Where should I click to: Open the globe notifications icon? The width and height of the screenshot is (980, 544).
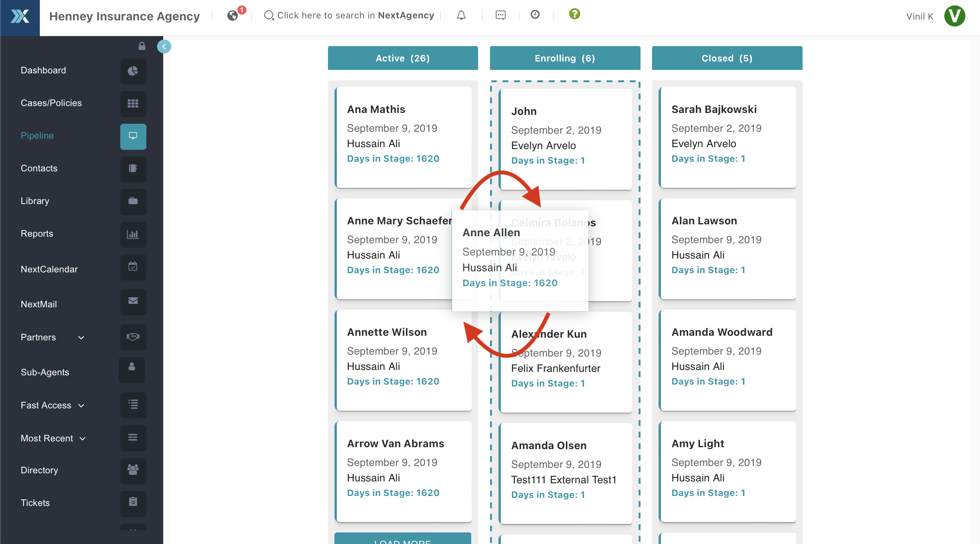click(233, 15)
